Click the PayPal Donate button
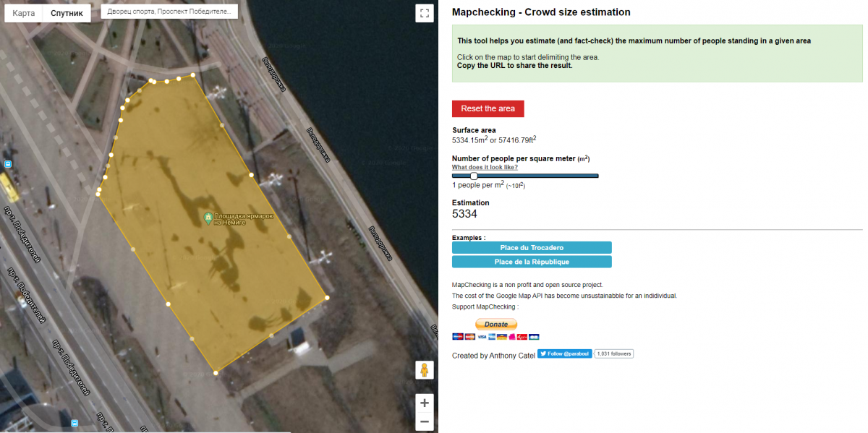 tap(496, 324)
